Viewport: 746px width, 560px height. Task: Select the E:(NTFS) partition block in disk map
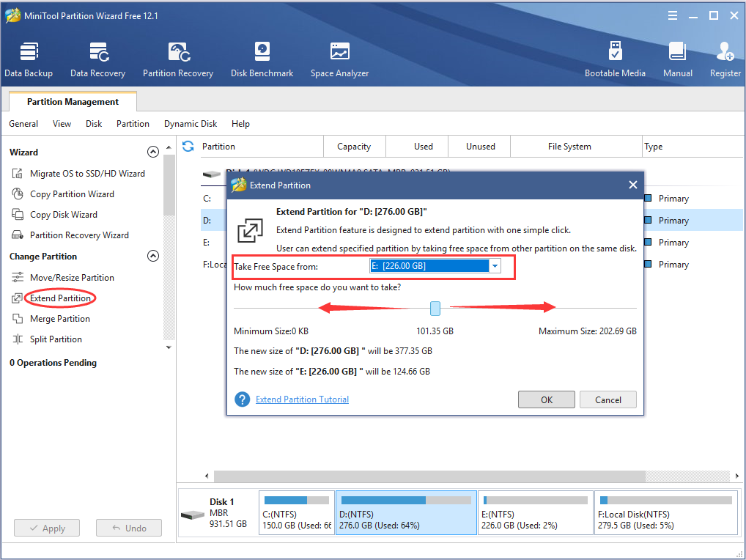[x=536, y=513]
